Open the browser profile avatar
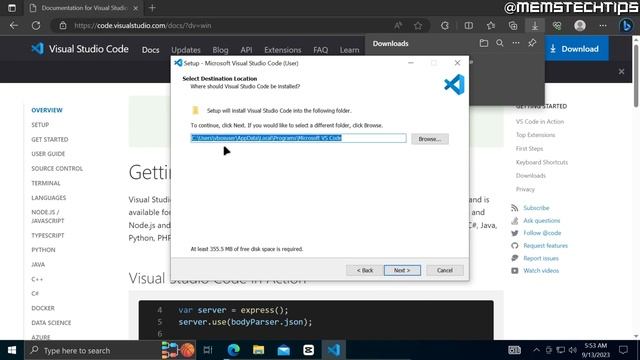The height and width of the screenshot is (360, 640). (x=580, y=25)
